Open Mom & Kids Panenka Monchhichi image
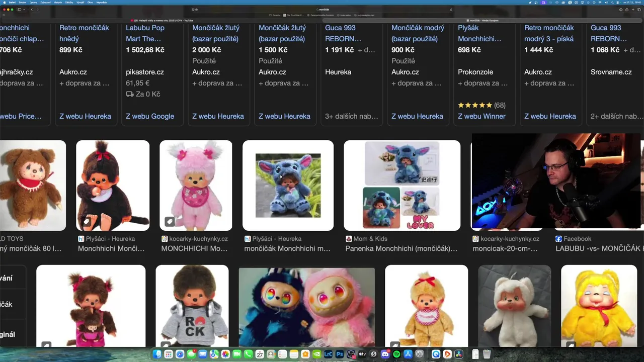This screenshot has height=362, width=644. pyautogui.click(x=402, y=186)
